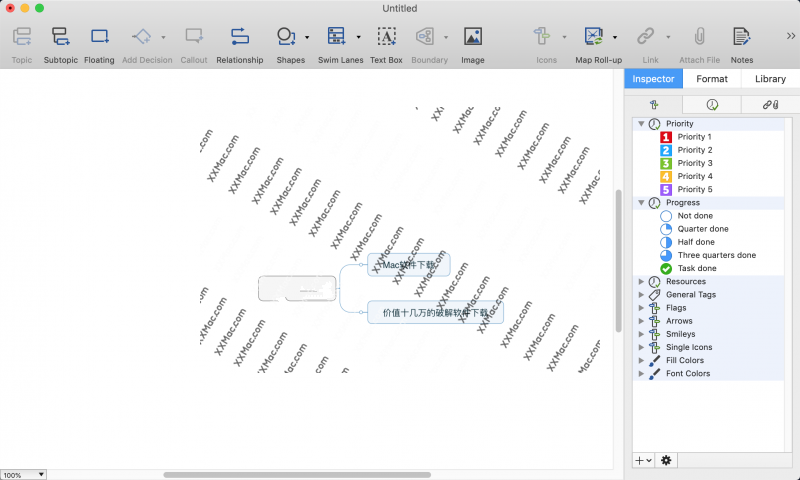Viewport: 800px width, 480px height.
Task: Set progress to Quarter done
Action: click(x=666, y=229)
